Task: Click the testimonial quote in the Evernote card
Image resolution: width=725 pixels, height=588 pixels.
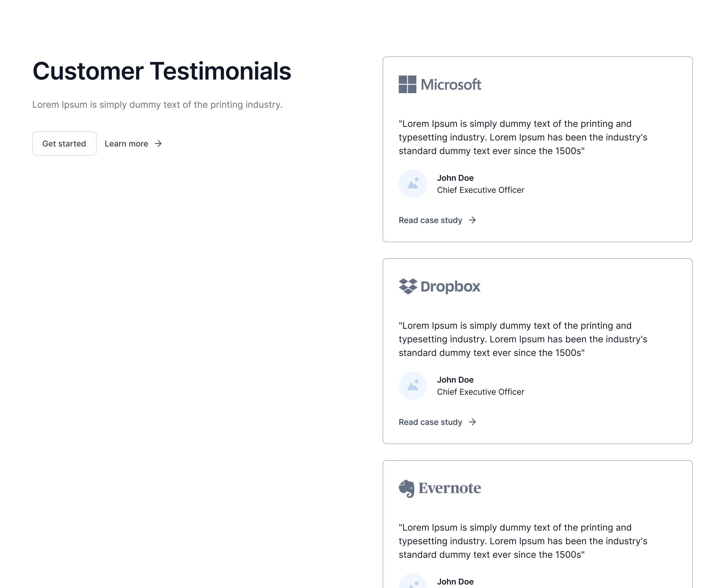Action: click(523, 541)
